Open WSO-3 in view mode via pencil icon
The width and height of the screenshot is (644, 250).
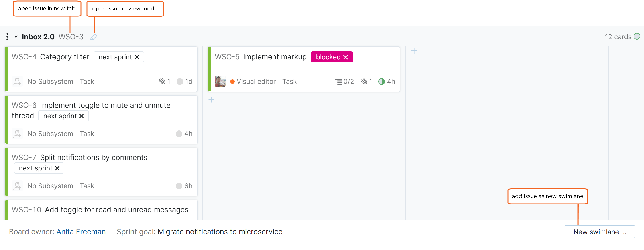[x=94, y=37]
